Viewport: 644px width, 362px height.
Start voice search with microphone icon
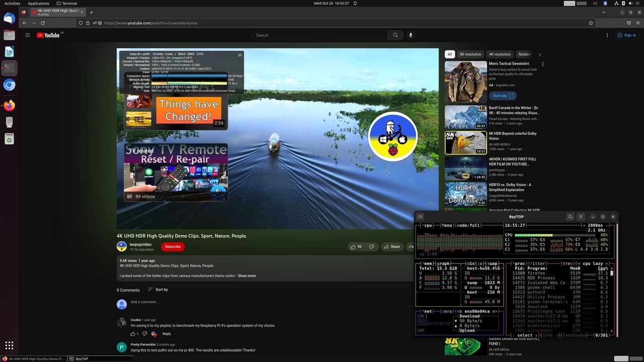tap(411, 35)
